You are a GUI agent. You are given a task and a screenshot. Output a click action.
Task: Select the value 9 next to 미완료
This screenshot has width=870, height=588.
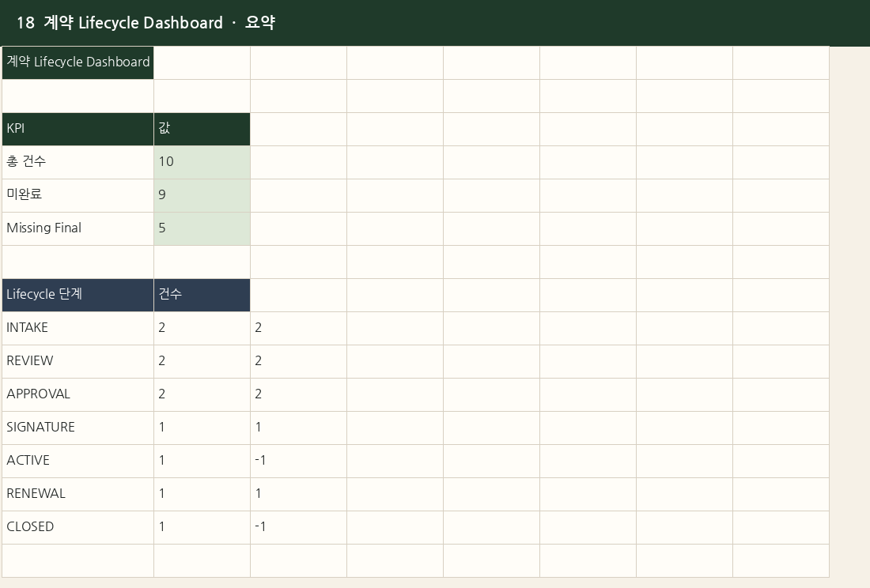pos(202,196)
